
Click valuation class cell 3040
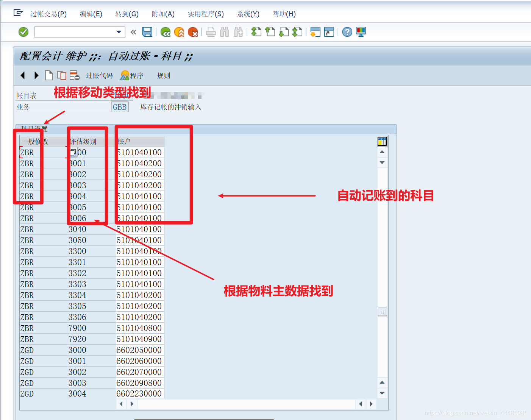coord(92,230)
